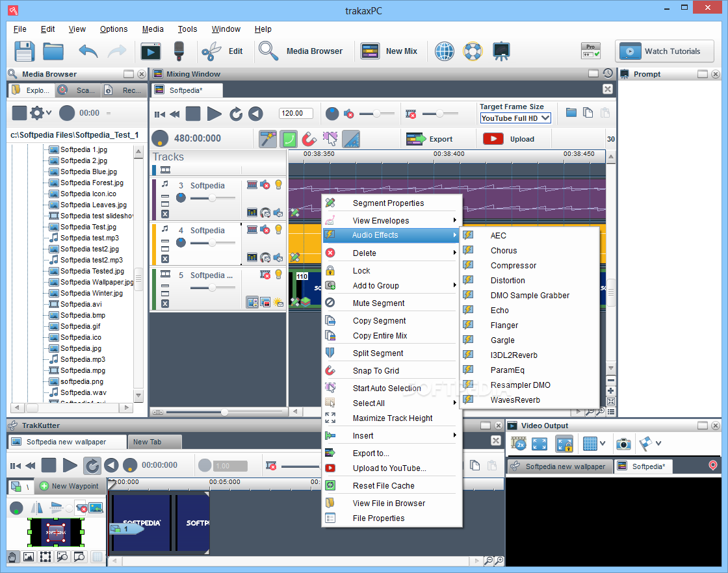728x573 pixels.
Task: Click the microphone record icon
Action: click(179, 51)
